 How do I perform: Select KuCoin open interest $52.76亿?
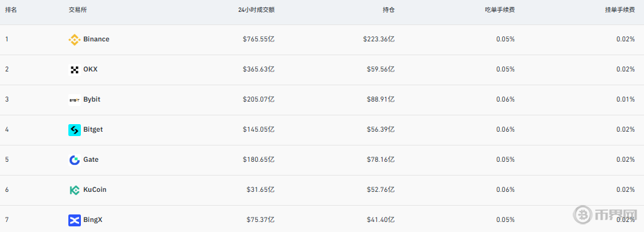pyautogui.click(x=381, y=190)
